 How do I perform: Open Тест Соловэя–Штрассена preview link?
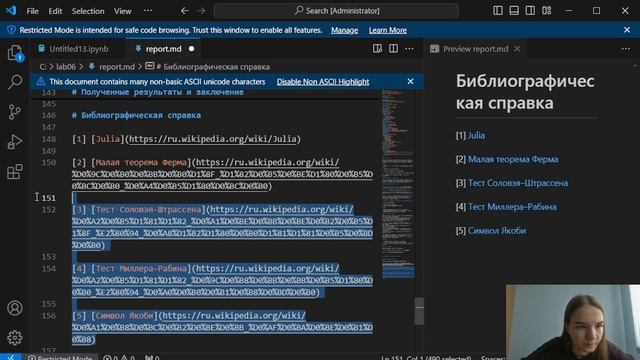coord(518,183)
